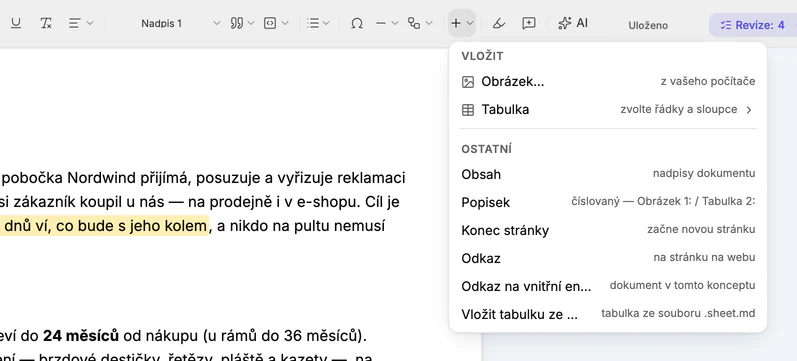Add a comment with the comment icon
This screenshot has width=797, height=361.
[x=529, y=23]
